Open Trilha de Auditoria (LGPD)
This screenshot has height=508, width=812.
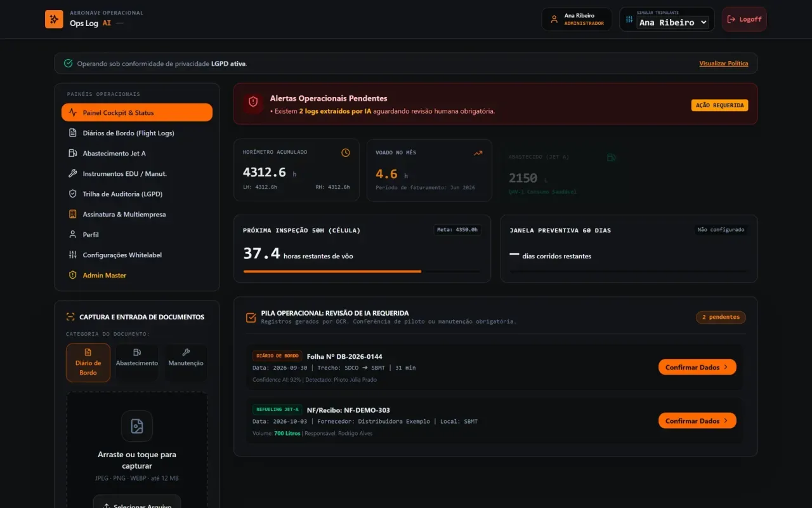pos(137,194)
